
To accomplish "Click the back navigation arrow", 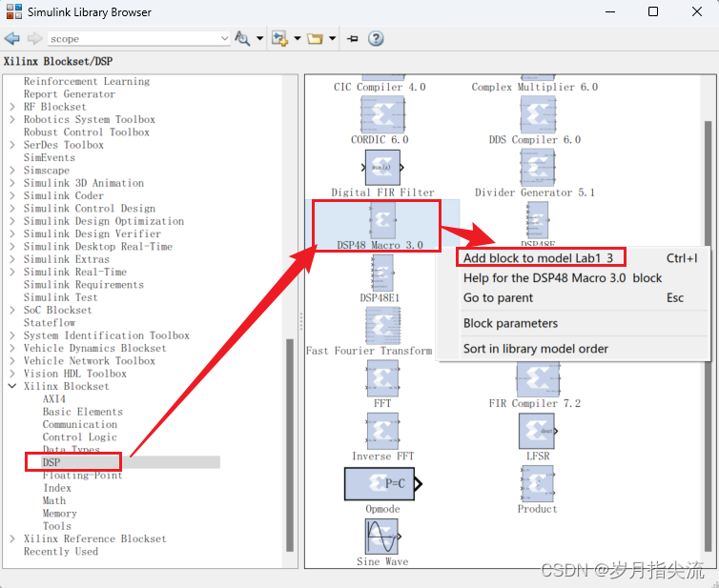I will (x=12, y=38).
